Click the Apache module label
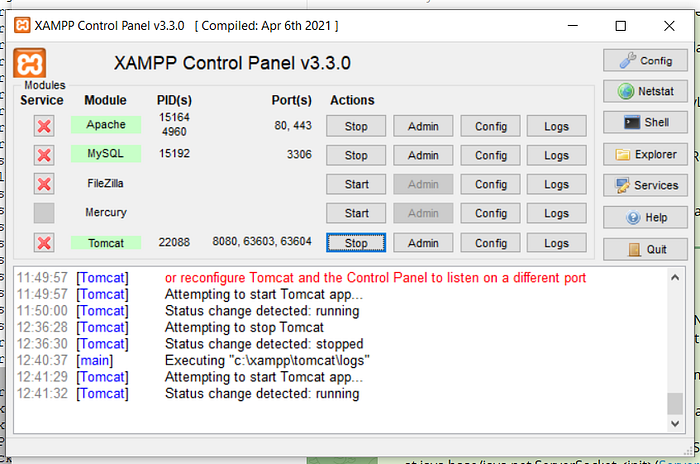 (106, 125)
